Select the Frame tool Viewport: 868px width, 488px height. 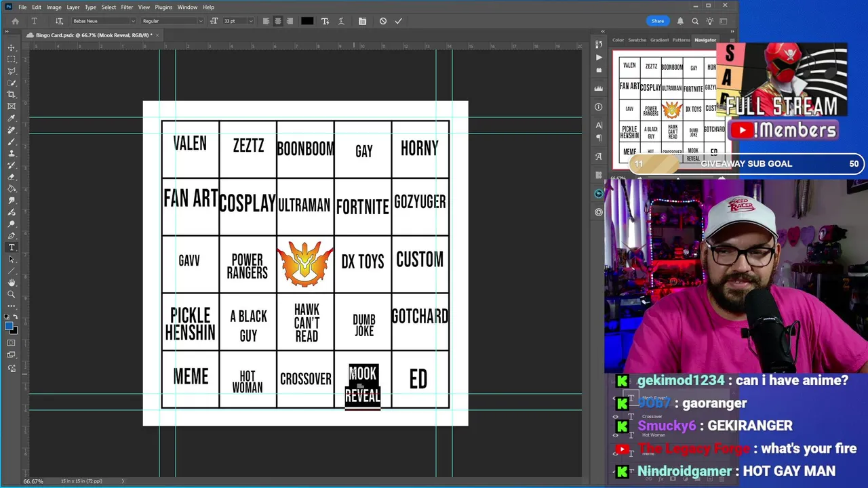point(12,106)
